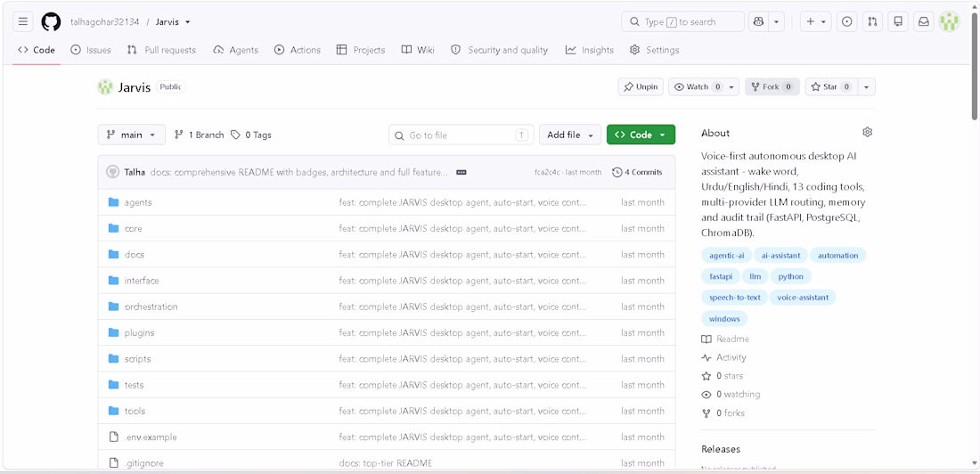Switch to the Code tab
Image resolution: width=980 pixels, height=474 pixels.
point(37,50)
